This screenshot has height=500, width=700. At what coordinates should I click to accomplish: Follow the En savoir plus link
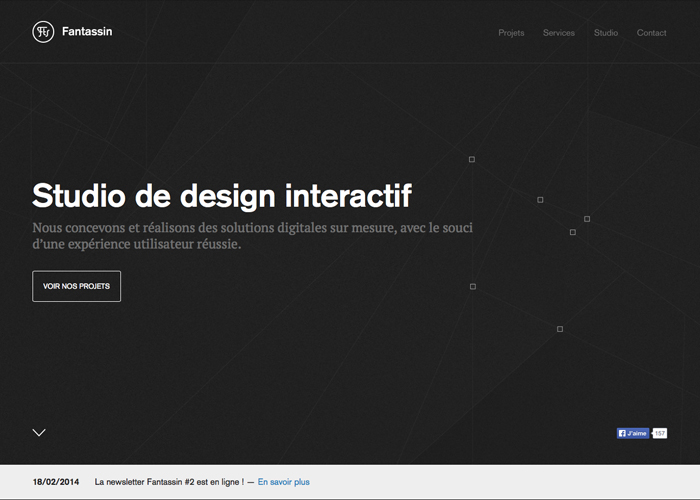coord(283,482)
